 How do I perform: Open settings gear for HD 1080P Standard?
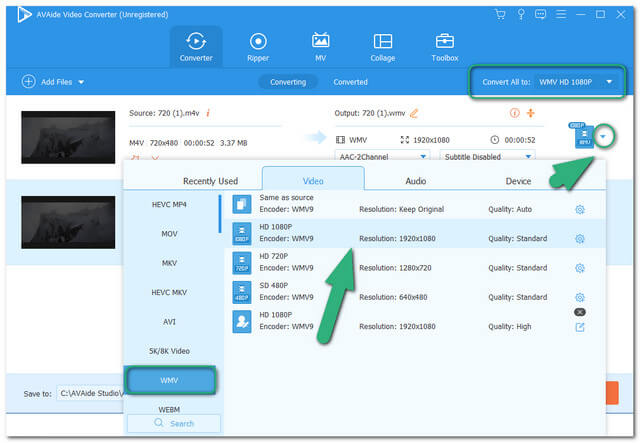(x=580, y=239)
